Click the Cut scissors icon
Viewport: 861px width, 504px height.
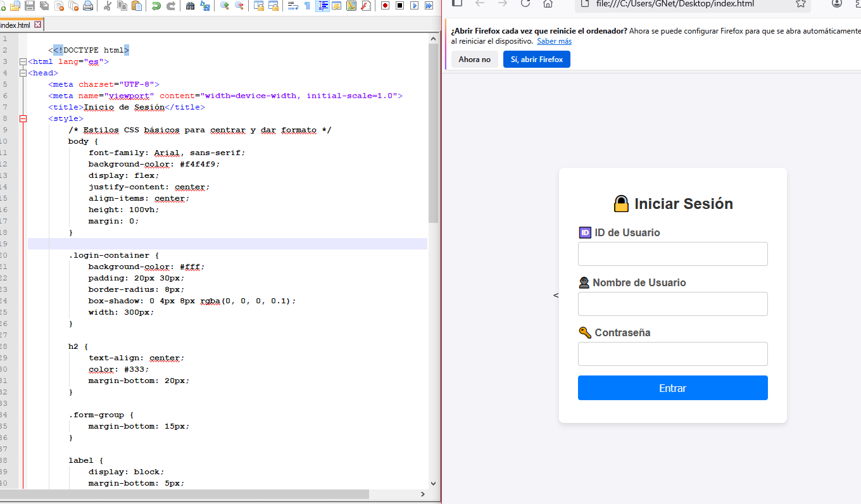pyautogui.click(x=107, y=6)
